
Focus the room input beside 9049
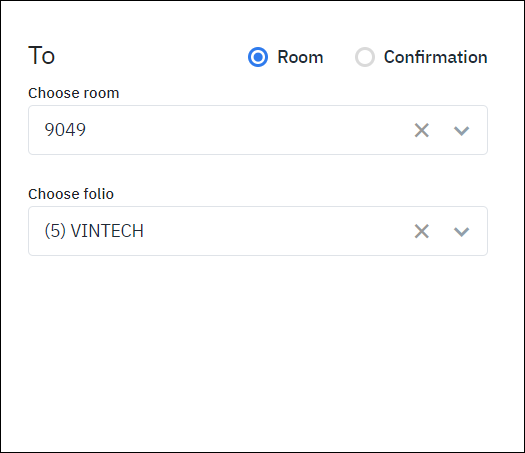click(248, 130)
